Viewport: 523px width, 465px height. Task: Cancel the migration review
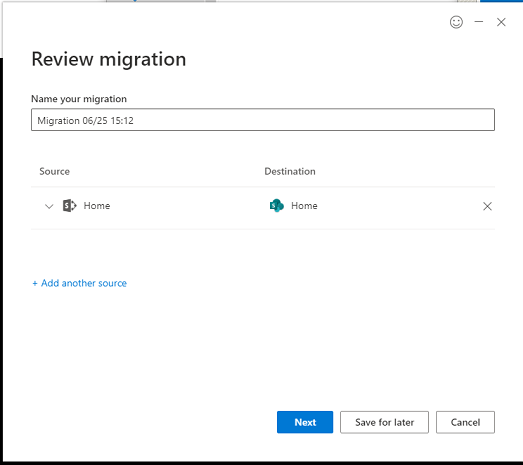click(x=465, y=422)
